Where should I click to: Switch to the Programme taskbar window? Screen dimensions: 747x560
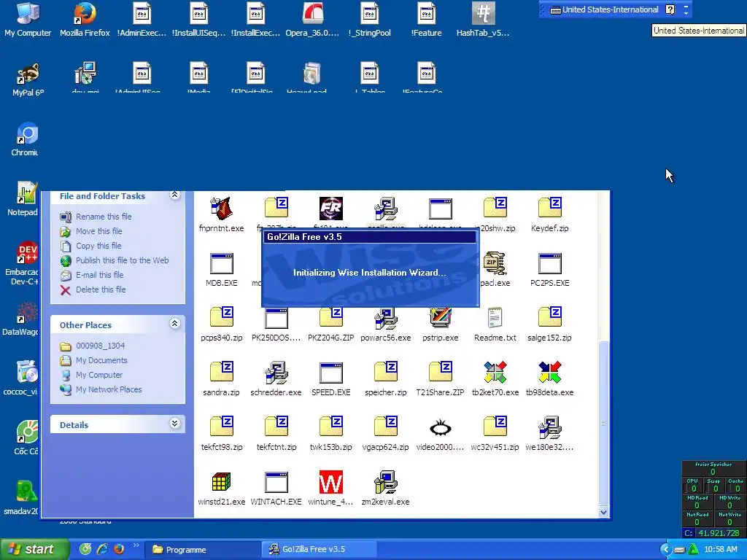click(202, 550)
